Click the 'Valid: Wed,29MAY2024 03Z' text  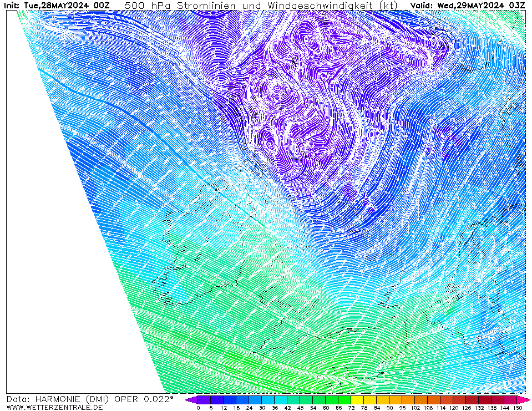[468, 6]
